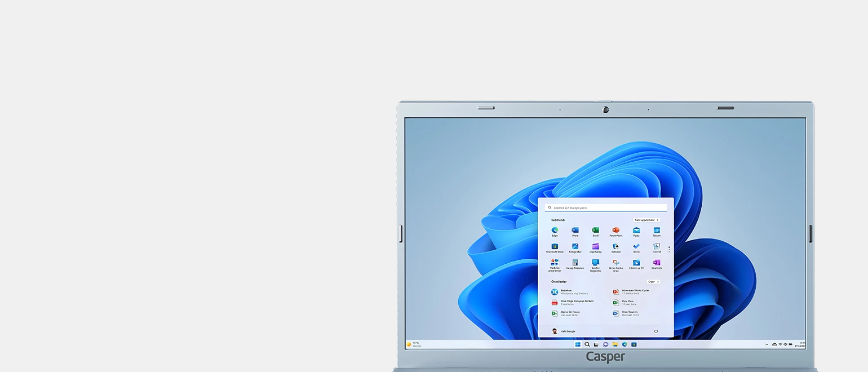The width and height of the screenshot is (868, 372).
Task: Launch the To Do app
Action: coord(636,247)
